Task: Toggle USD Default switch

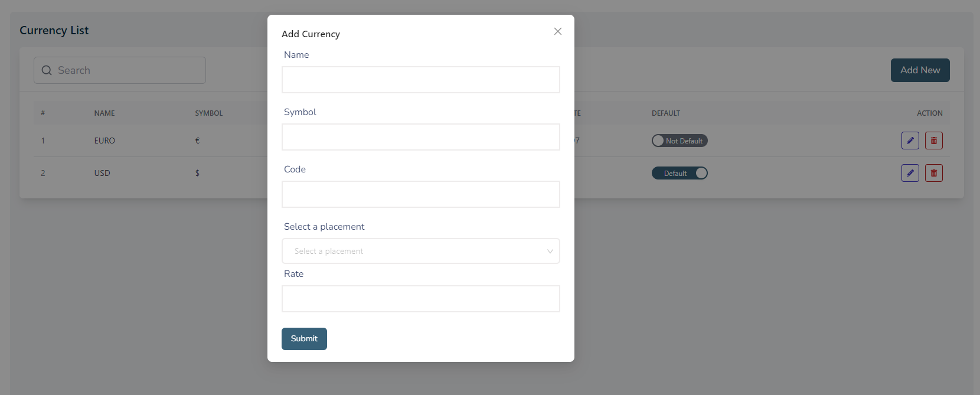Action: tap(680, 173)
